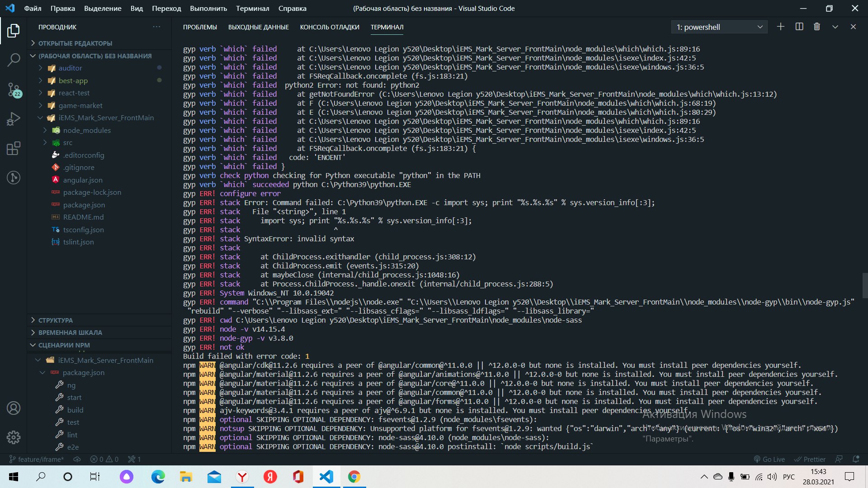Open tslint.json file
The height and width of the screenshot is (488, 868).
(78, 242)
